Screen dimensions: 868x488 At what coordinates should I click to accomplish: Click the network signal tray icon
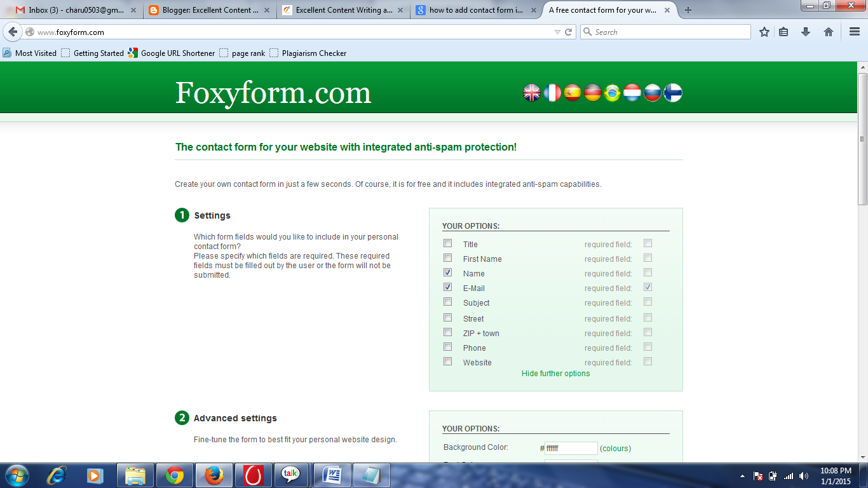789,476
